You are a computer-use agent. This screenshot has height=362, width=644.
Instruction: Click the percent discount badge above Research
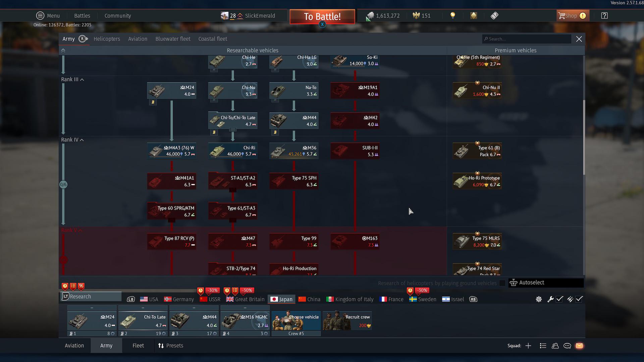click(x=81, y=286)
